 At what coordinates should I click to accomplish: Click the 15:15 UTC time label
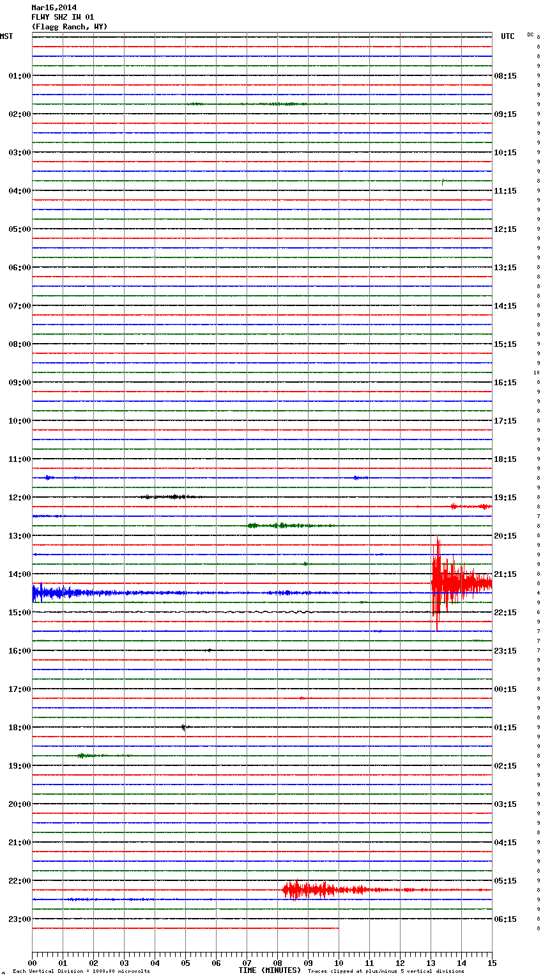[505, 344]
